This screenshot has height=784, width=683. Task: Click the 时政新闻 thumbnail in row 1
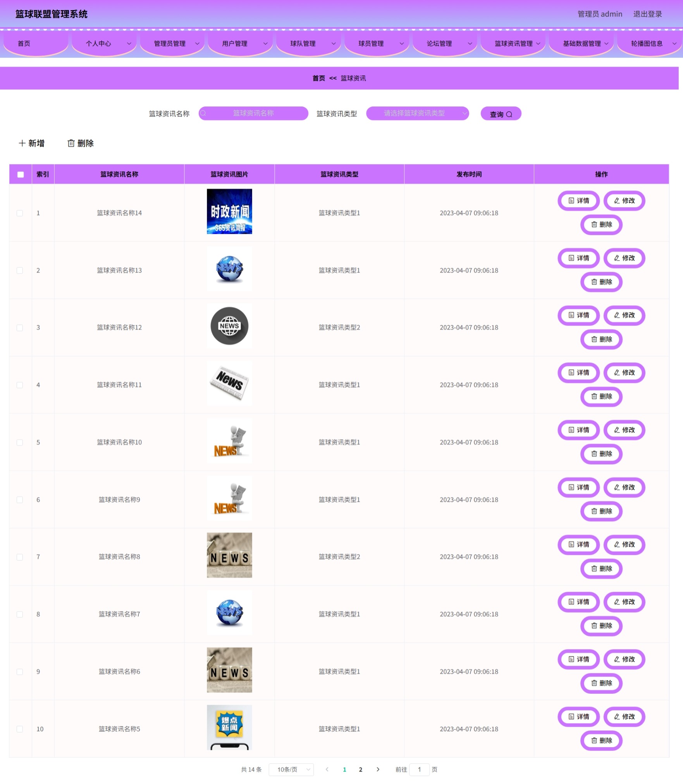tap(229, 211)
